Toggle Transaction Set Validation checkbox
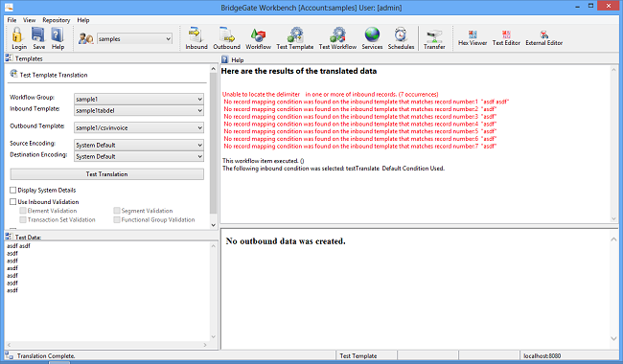Image resolution: width=623 pixels, height=364 pixels. click(23, 219)
